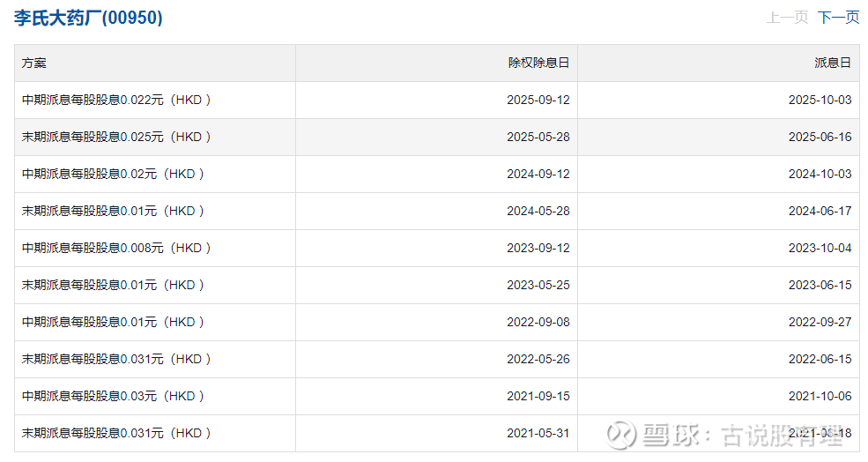The image size is (868, 462).
Task: Click the 派息日 column header
Action: tap(833, 63)
